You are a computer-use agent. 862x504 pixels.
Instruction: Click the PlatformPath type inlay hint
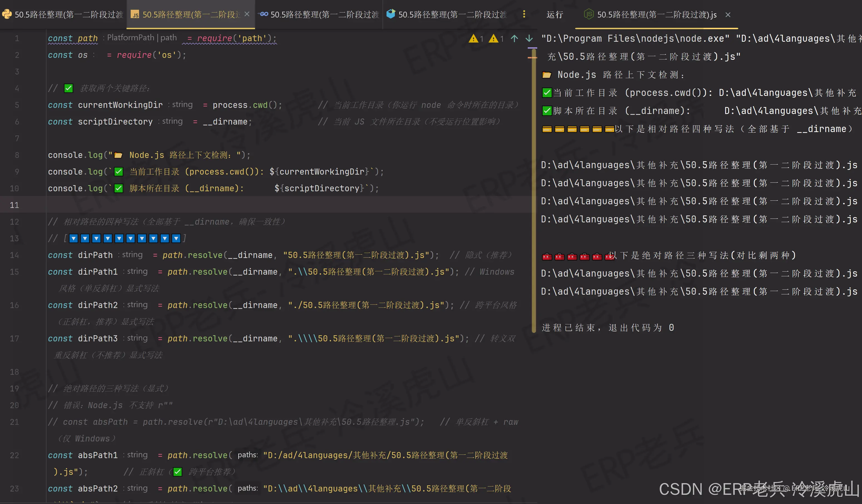coord(131,38)
